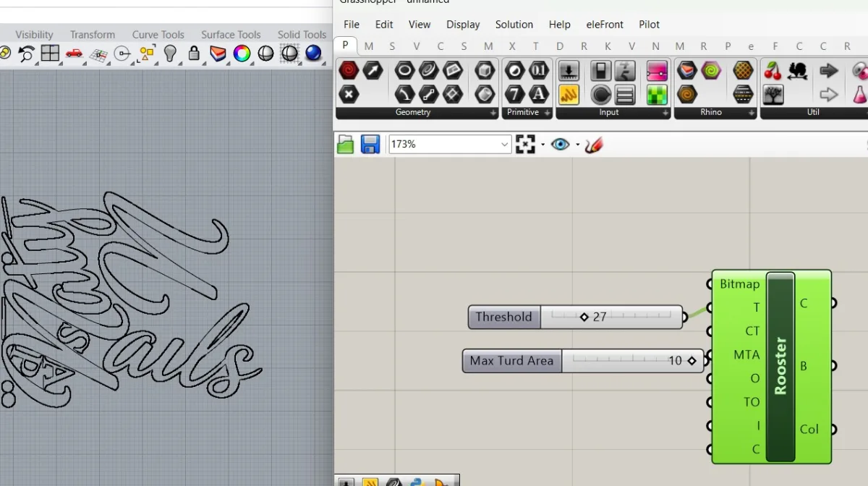Click the Open file folder icon
Image resolution: width=868 pixels, height=486 pixels.
coord(346,145)
